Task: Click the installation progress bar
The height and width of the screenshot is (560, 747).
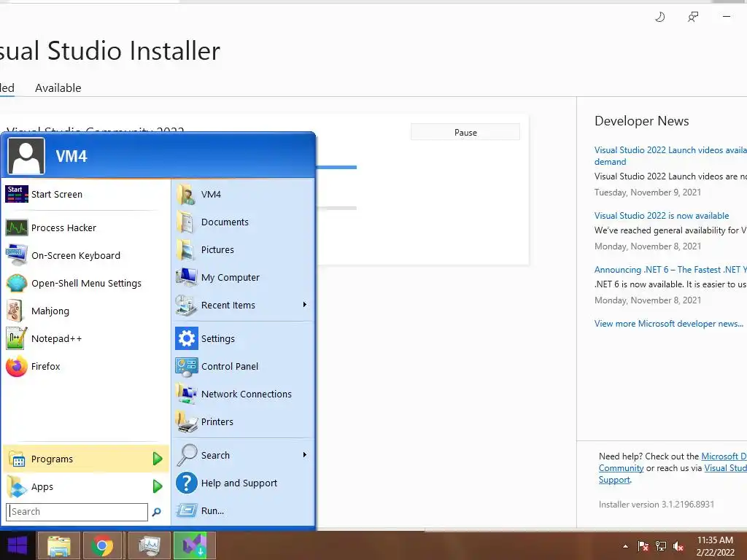Action: pos(336,167)
